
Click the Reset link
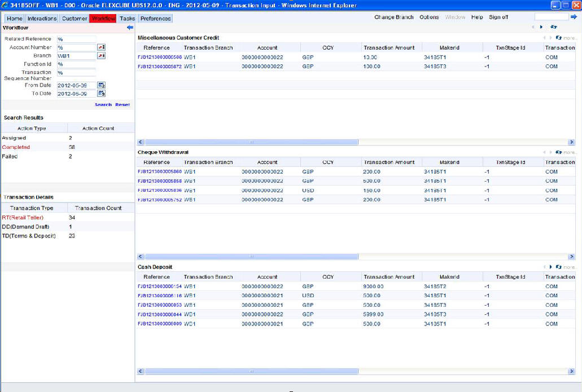click(122, 105)
